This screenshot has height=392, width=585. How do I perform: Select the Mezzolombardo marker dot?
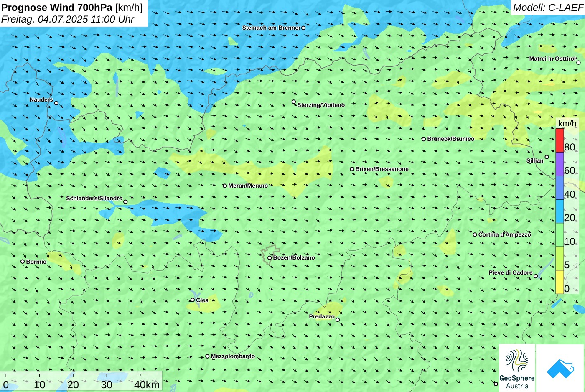pyautogui.click(x=207, y=356)
